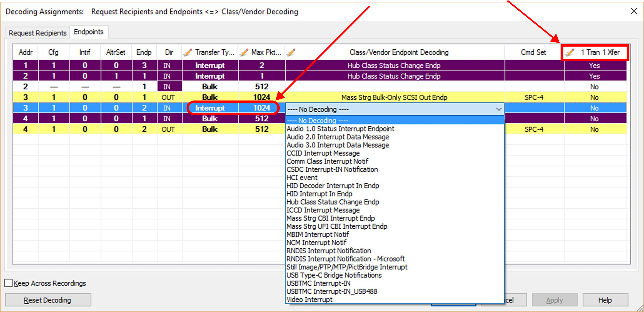Select Video Interrupt from decoding list

click(309, 300)
